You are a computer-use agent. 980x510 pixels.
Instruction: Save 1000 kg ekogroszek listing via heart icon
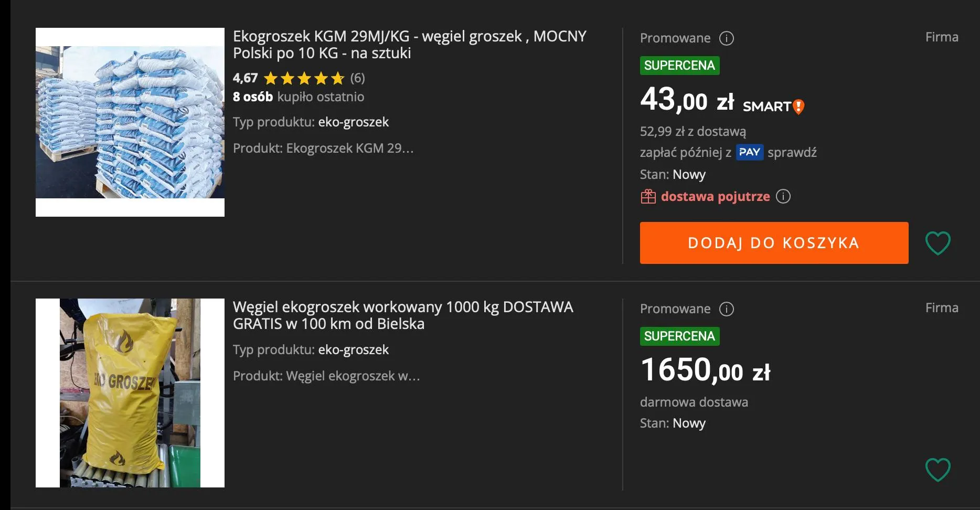pyautogui.click(x=938, y=470)
